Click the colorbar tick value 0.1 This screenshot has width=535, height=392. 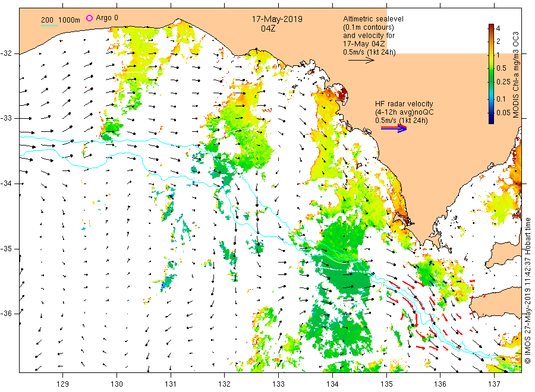[501, 99]
